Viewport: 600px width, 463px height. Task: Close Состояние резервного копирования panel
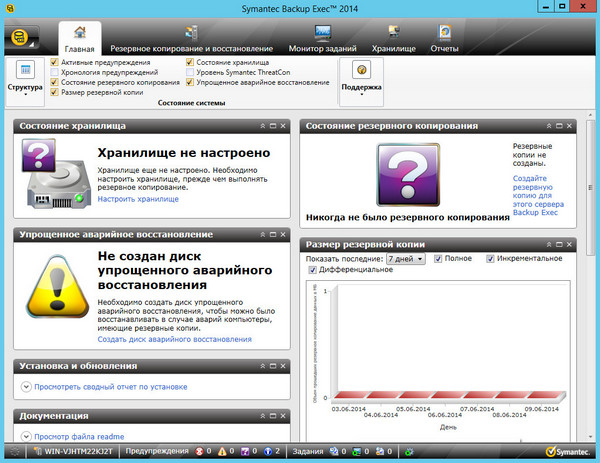(569, 126)
